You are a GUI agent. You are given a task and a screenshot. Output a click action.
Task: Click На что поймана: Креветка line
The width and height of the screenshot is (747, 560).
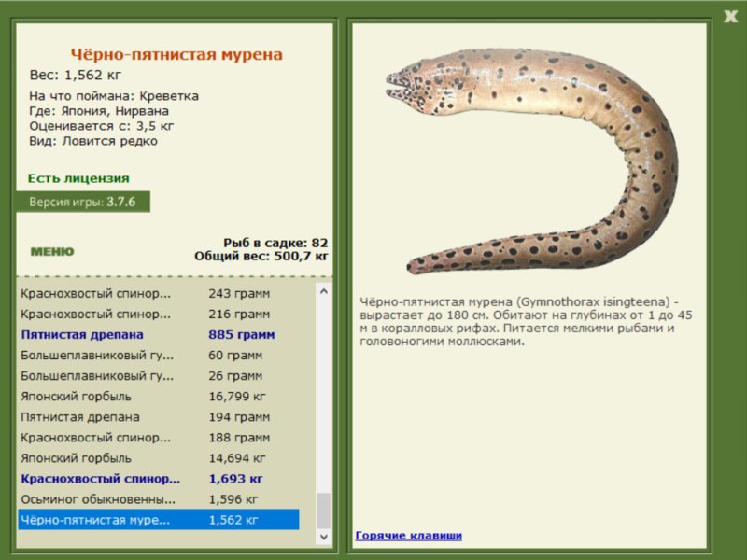[114, 96]
